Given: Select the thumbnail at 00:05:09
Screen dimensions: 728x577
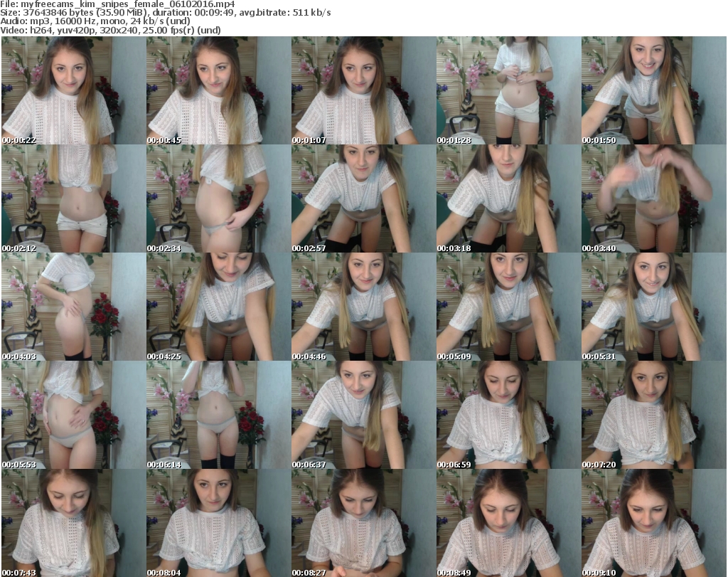Looking at the screenshot, I should pyautogui.click(x=509, y=307).
